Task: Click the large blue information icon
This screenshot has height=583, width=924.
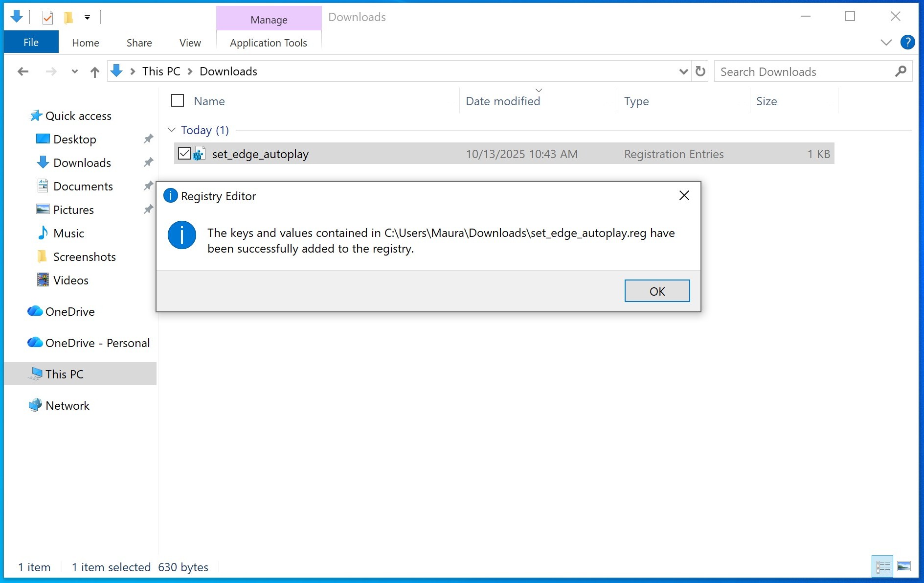Action: click(x=182, y=235)
